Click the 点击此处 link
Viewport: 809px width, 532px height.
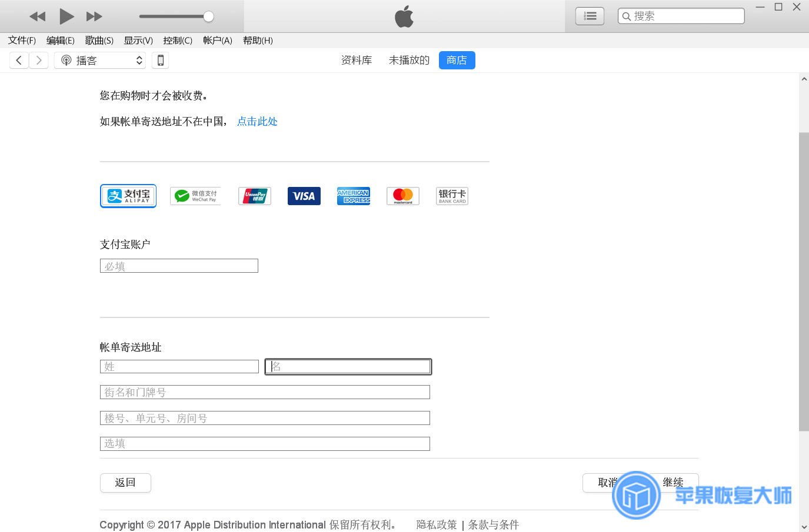pos(257,122)
